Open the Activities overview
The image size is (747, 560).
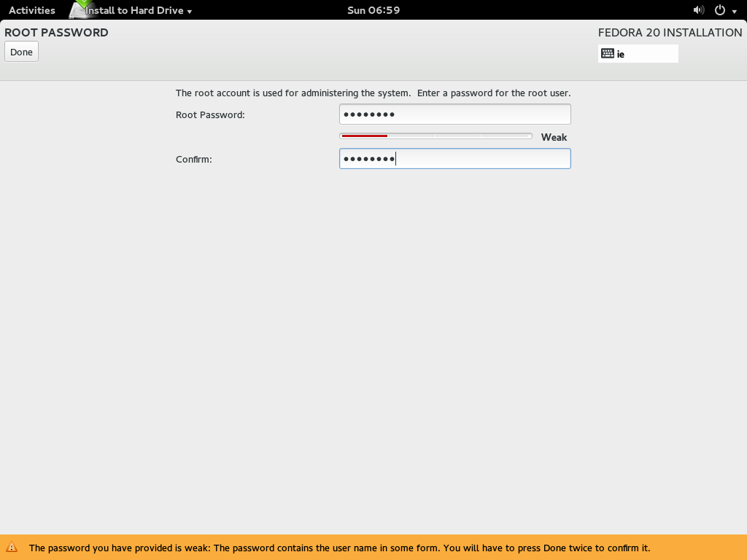pyautogui.click(x=32, y=10)
